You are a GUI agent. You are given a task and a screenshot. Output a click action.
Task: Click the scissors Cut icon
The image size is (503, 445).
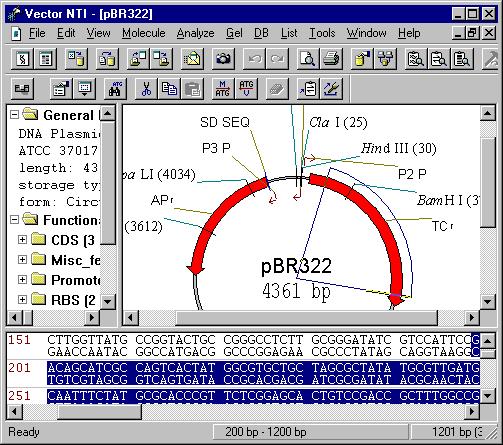click(x=146, y=89)
